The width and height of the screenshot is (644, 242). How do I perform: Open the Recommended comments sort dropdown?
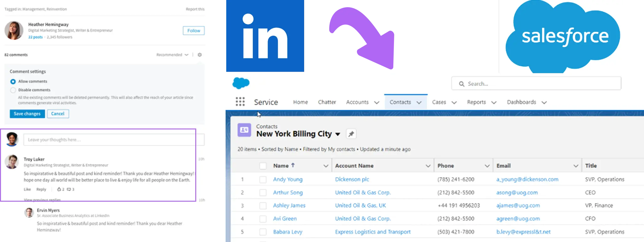tap(172, 55)
